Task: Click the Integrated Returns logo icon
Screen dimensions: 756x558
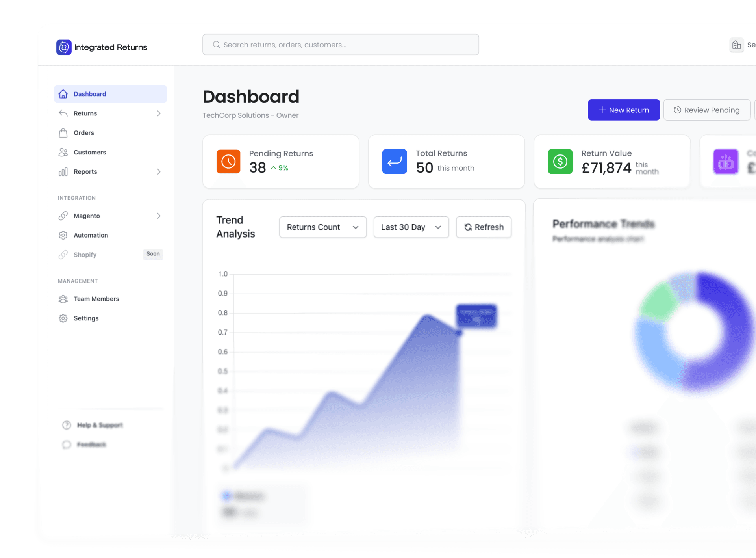Action: coord(64,47)
